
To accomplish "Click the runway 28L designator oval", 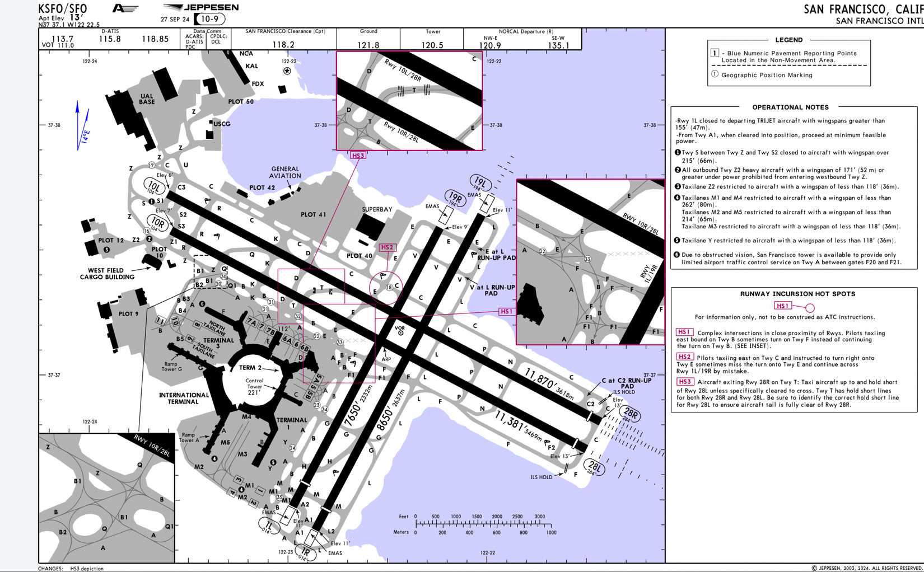I will click(594, 467).
